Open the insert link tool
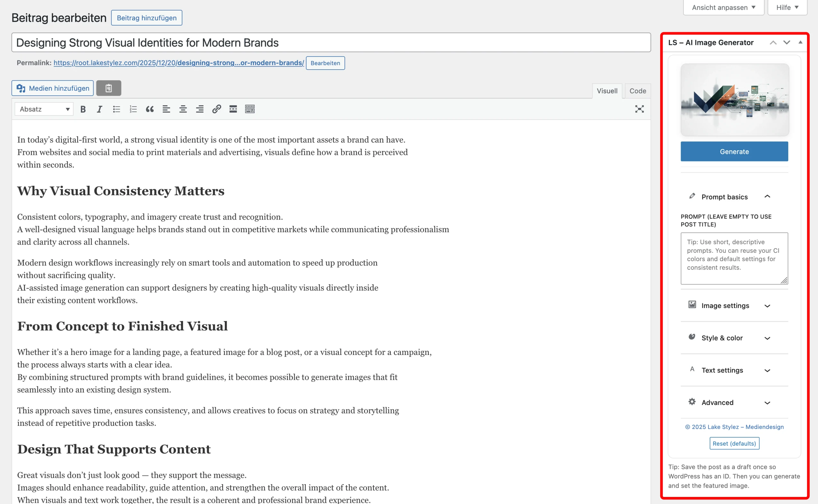This screenshot has height=504, width=818. [x=217, y=109]
